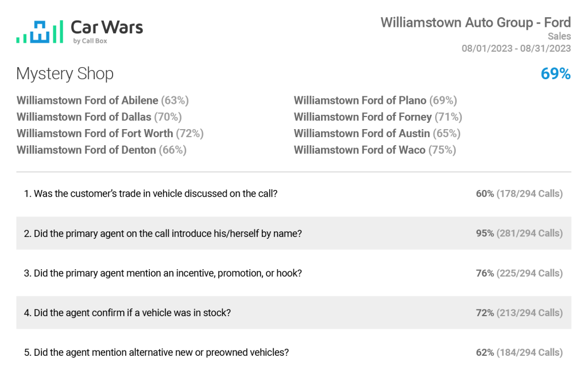Click the Mystery Shop heading
The image size is (588, 373).
tap(65, 74)
